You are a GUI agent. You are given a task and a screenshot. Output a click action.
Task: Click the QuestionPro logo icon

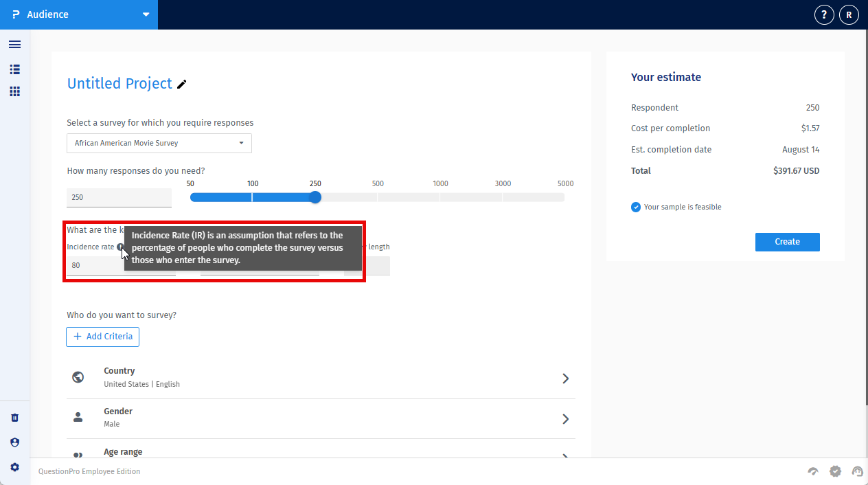click(x=16, y=14)
